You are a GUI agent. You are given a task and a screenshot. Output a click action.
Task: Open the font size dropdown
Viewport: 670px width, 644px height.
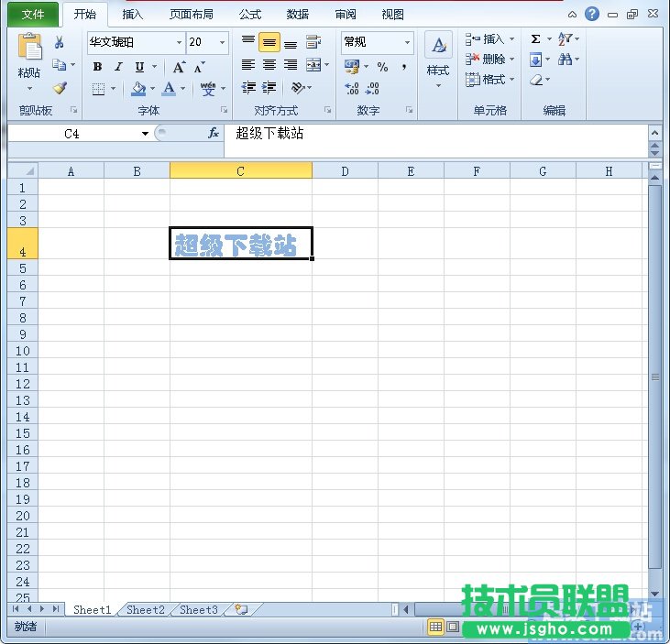click(x=222, y=43)
